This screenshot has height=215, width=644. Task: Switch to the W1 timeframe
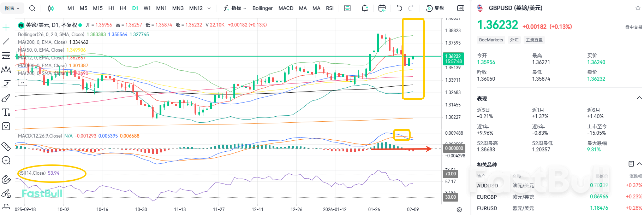147,8
